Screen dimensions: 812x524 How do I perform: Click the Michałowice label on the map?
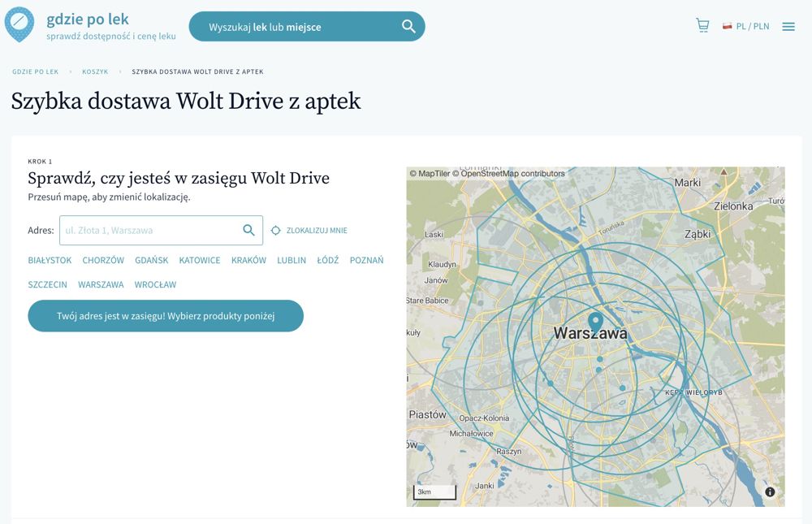coord(471,433)
